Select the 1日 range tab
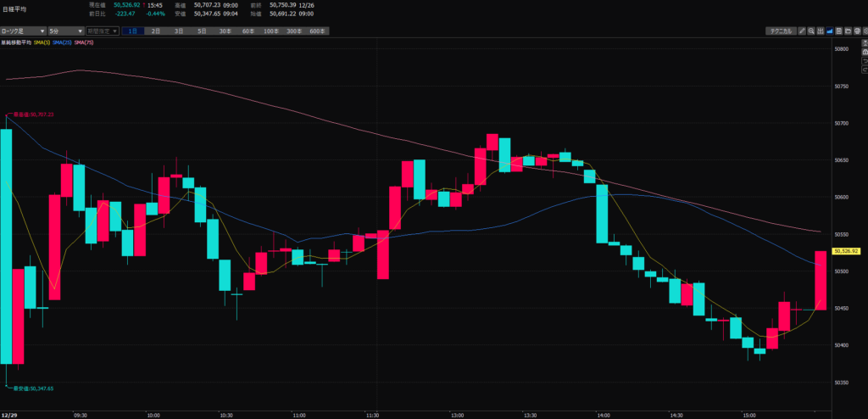Viewport: 868px width, 419px height. [x=133, y=31]
